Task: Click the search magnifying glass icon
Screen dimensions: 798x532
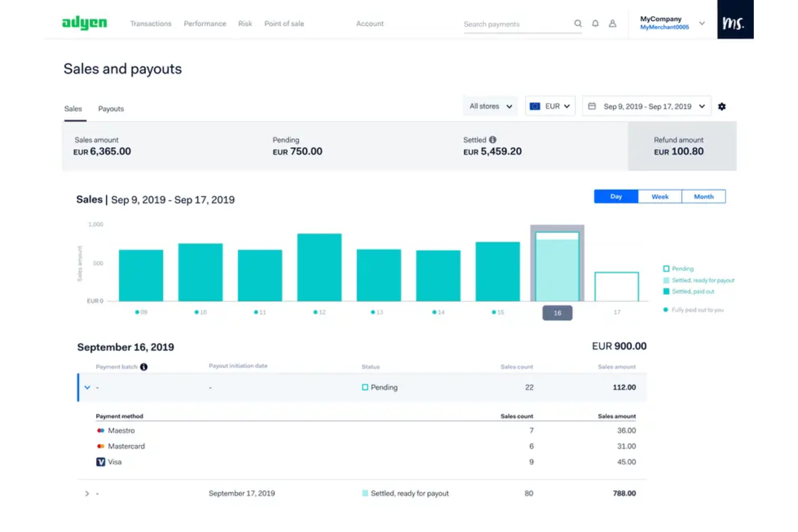Action: coord(577,24)
